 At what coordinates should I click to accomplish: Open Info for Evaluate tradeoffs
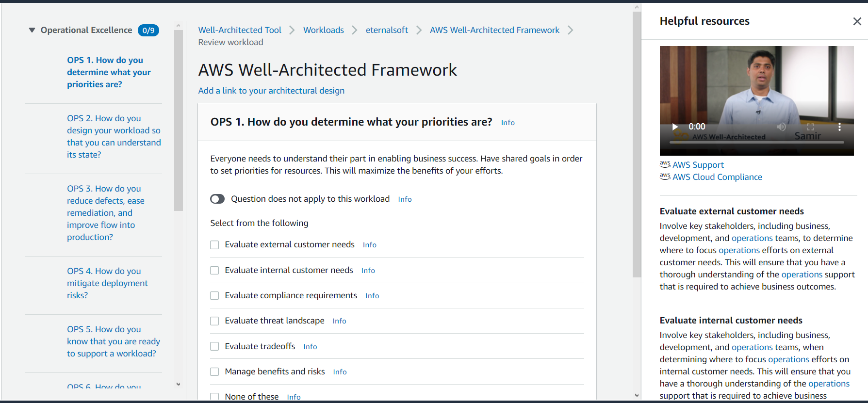pos(310,347)
